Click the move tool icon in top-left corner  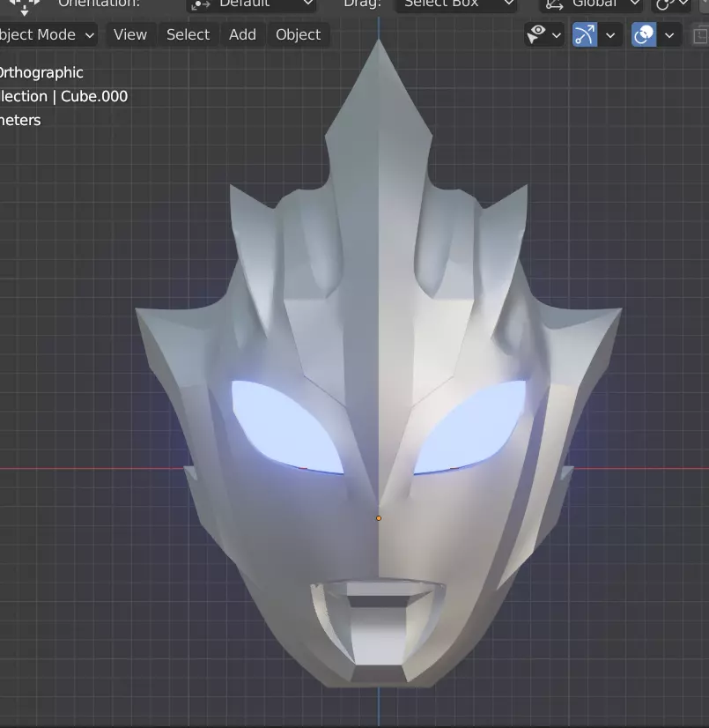(24, 6)
